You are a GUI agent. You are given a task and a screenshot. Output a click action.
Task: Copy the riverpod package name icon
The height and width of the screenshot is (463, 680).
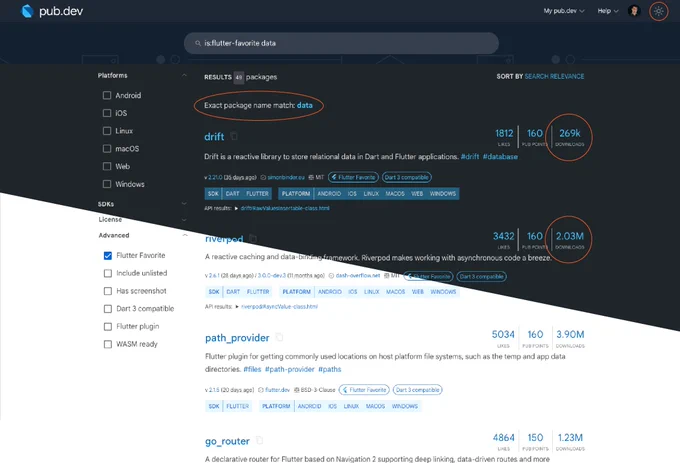tap(253, 238)
